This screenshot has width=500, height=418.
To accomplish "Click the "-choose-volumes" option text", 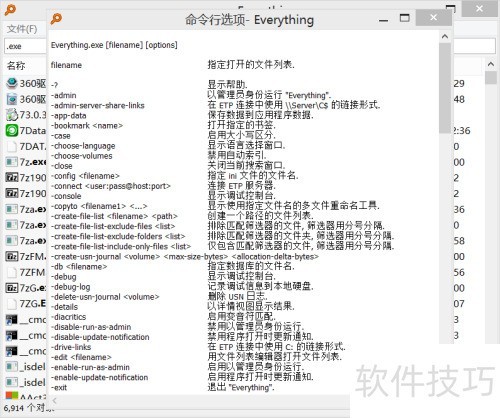I will click(x=81, y=156).
